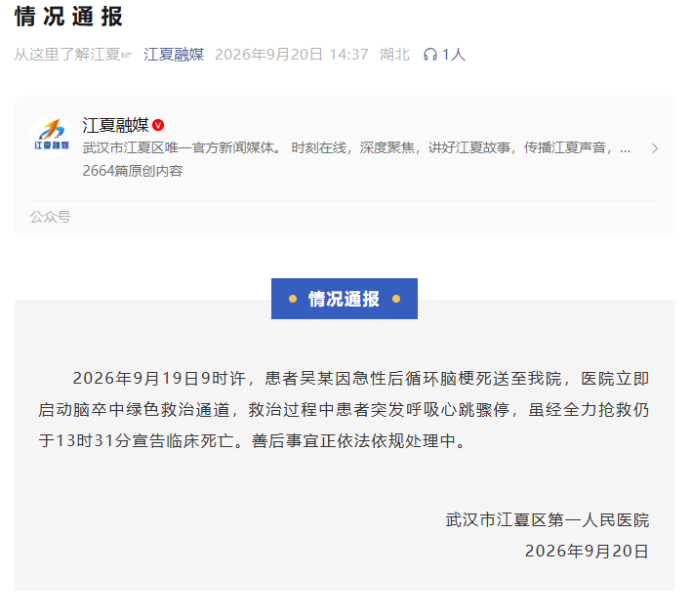692x616 pixels.
Task: Click the signature 武汉市江夏区第一人民医院
Action: [x=547, y=519]
